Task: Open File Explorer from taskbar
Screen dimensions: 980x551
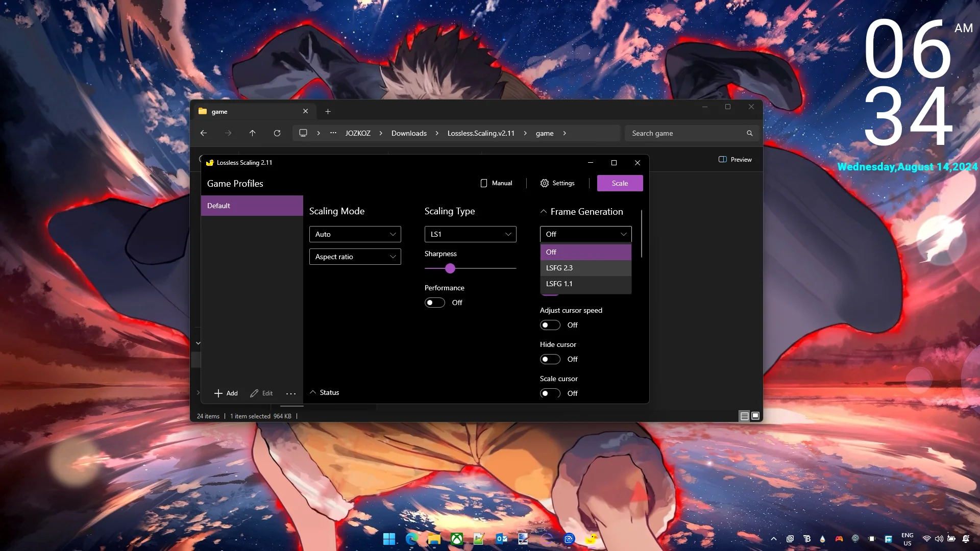Action: pyautogui.click(x=434, y=539)
